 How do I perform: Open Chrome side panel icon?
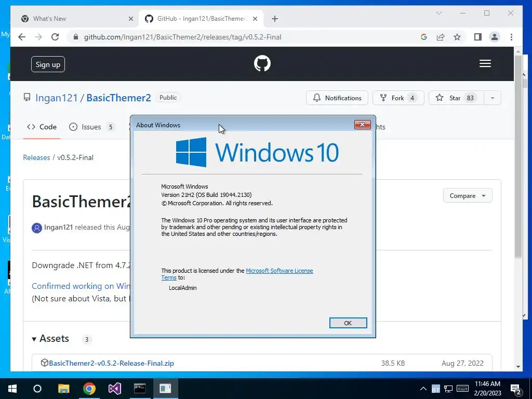coord(478,37)
